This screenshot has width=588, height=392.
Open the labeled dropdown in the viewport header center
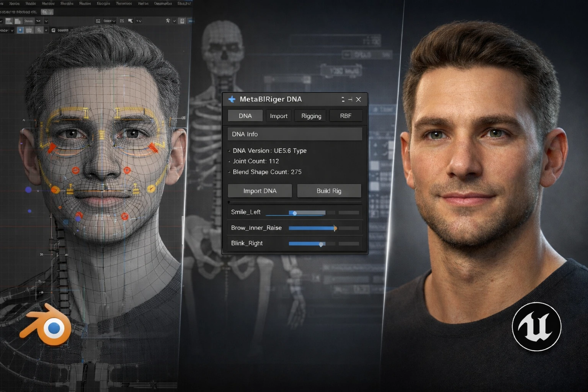[x=109, y=21]
